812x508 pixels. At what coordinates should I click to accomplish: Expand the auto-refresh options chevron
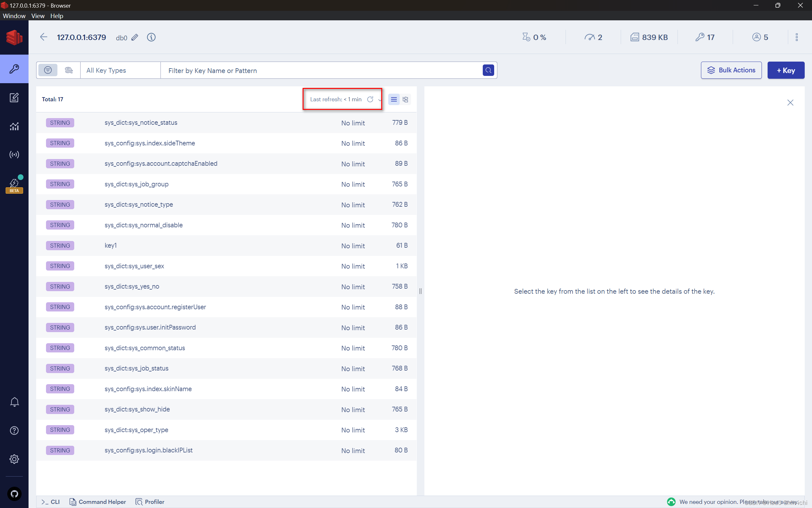coord(379,99)
